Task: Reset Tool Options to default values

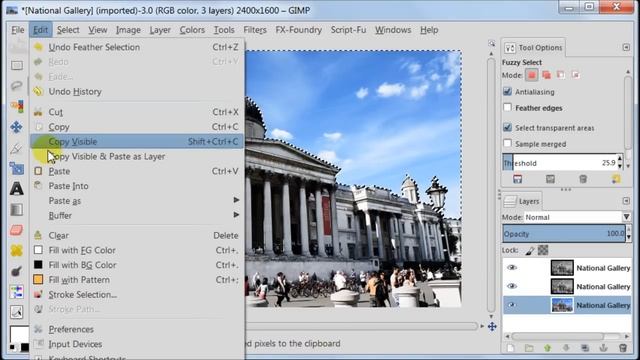Action: 616,179
